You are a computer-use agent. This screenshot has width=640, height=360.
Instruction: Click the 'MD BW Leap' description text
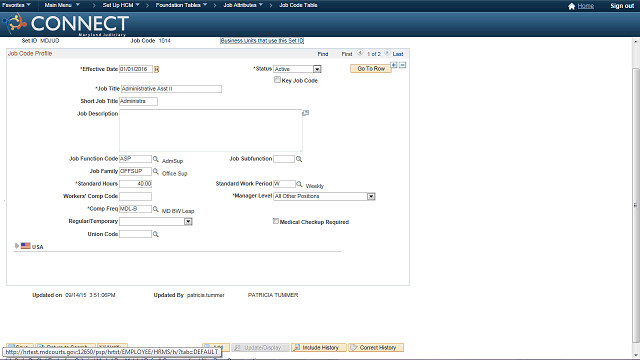click(x=178, y=211)
